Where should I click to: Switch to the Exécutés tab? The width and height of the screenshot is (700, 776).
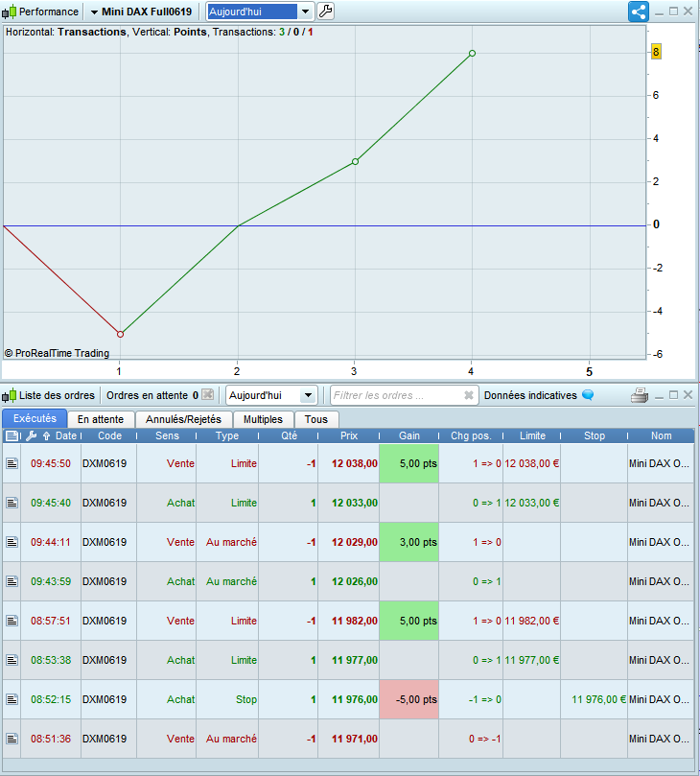click(x=35, y=418)
